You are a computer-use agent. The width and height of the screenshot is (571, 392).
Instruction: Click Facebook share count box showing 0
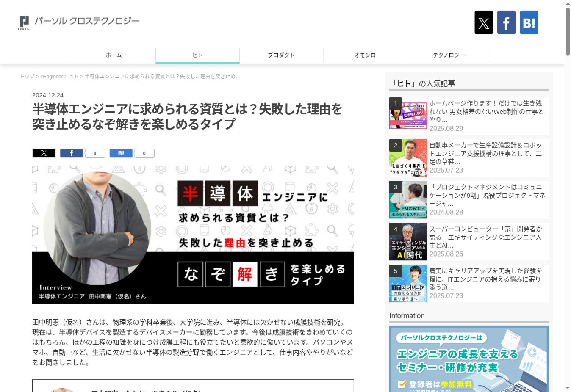(x=95, y=153)
